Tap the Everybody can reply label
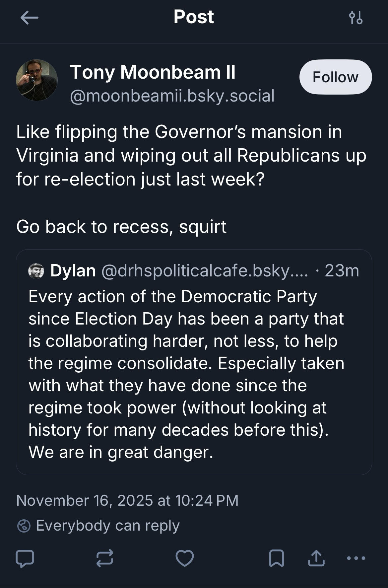The image size is (388, 588). 108,526
